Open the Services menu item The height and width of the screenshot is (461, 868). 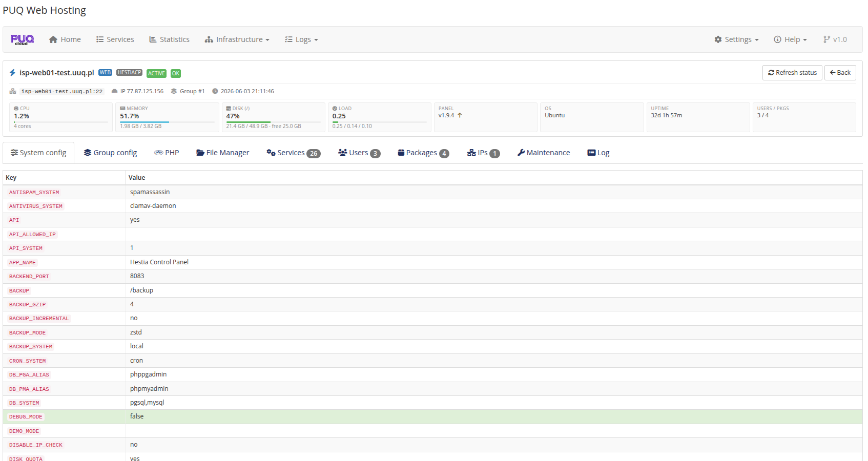[x=115, y=39]
